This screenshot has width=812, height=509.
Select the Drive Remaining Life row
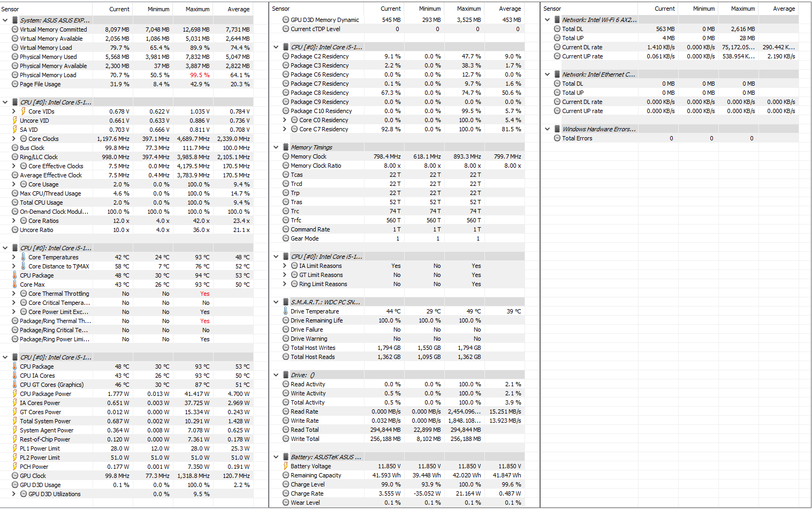point(398,320)
